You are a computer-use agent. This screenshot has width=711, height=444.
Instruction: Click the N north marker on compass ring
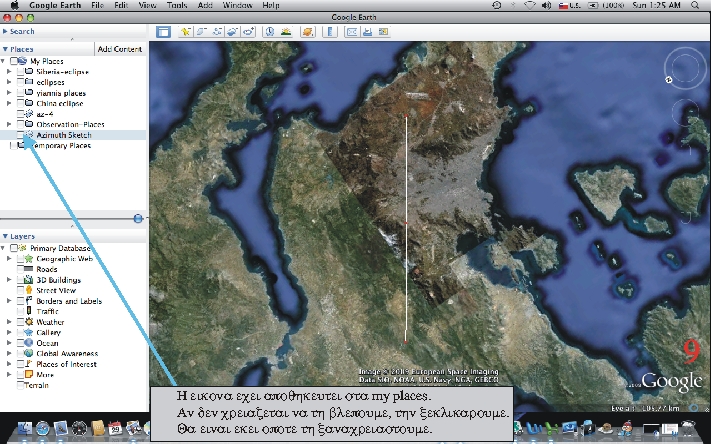[669, 80]
